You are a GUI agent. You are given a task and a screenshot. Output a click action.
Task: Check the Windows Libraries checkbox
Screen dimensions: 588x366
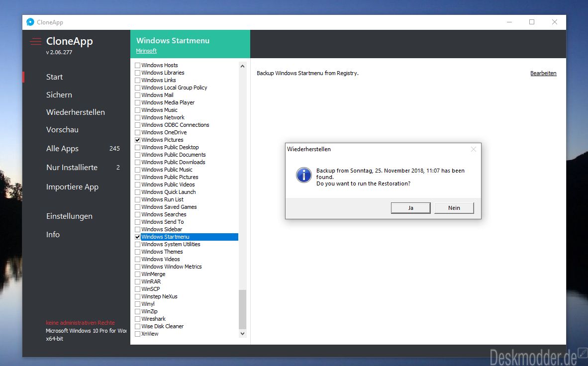coord(138,73)
